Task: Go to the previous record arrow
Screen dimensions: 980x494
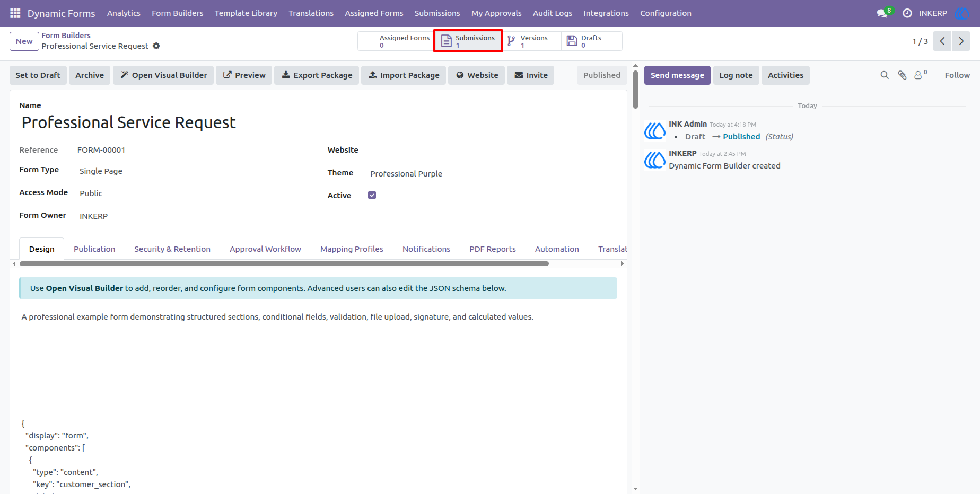Action: point(942,41)
